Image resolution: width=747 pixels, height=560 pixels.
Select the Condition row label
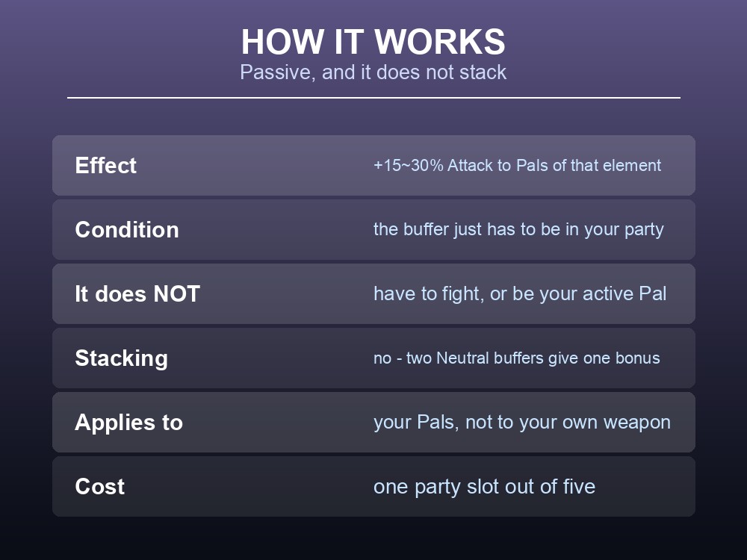(127, 229)
